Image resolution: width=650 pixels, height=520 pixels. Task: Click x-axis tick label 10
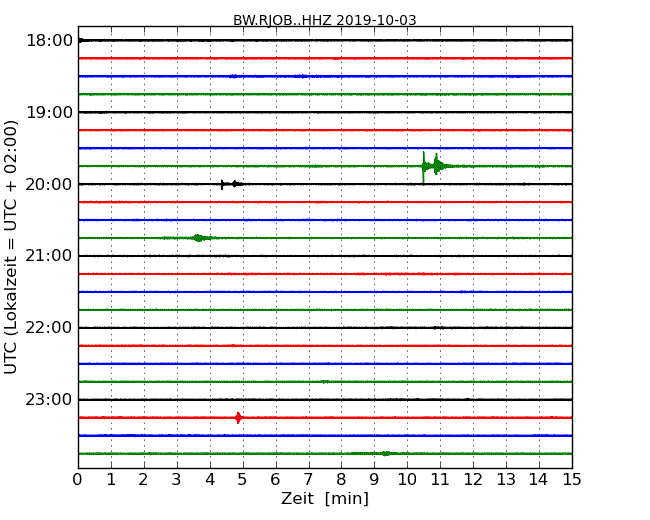pyautogui.click(x=407, y=480)
